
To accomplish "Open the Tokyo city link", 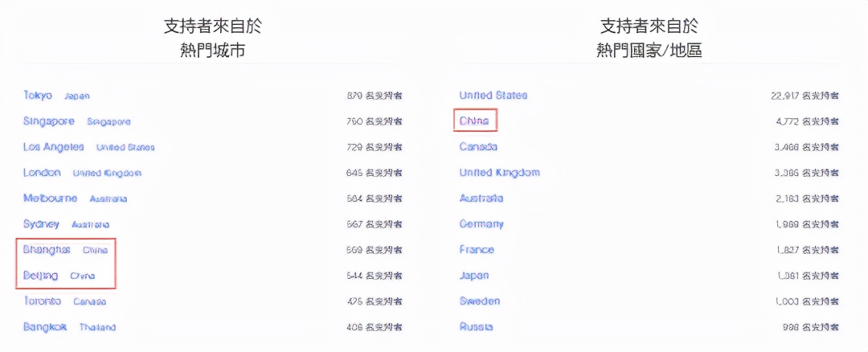I will click(38, 96).
